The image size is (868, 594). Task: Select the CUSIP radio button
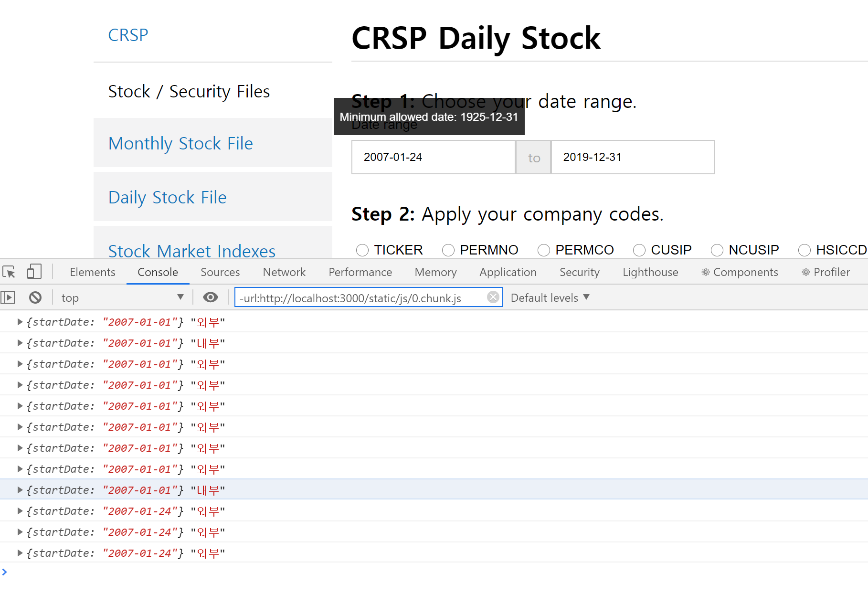point(639,250)
